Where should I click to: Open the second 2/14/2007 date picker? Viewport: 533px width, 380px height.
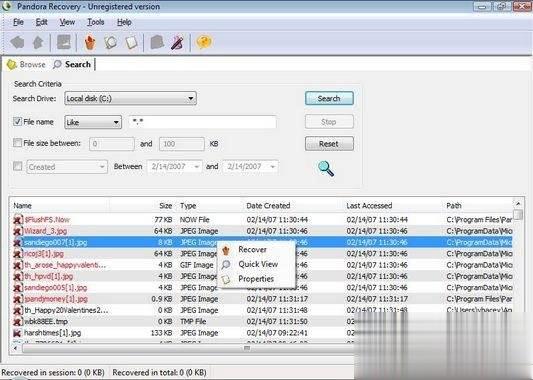pos(250,167)
